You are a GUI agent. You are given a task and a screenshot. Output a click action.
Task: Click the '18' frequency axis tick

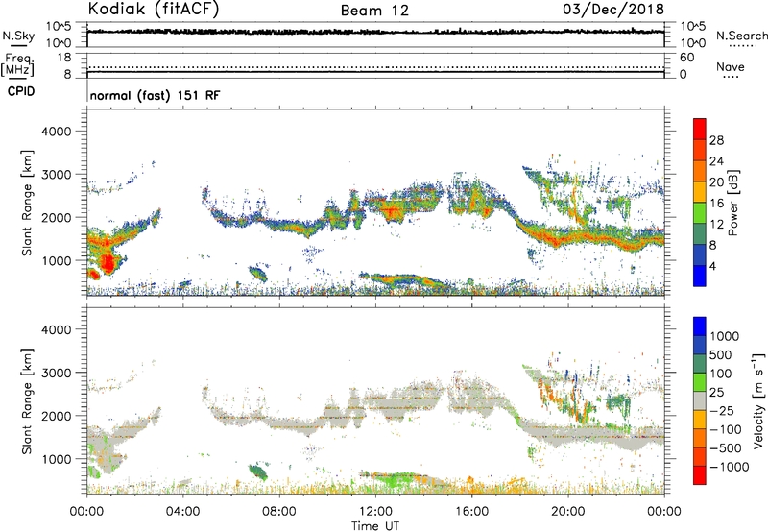(x=64, y=58)
